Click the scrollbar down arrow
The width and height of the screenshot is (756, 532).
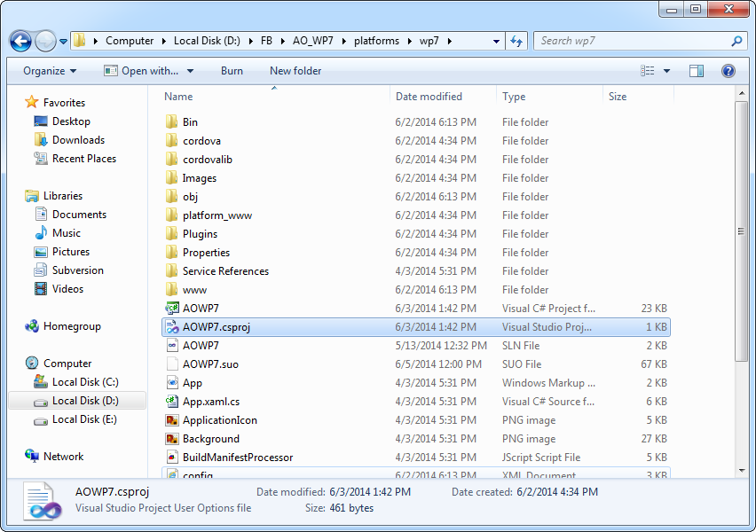742,471
